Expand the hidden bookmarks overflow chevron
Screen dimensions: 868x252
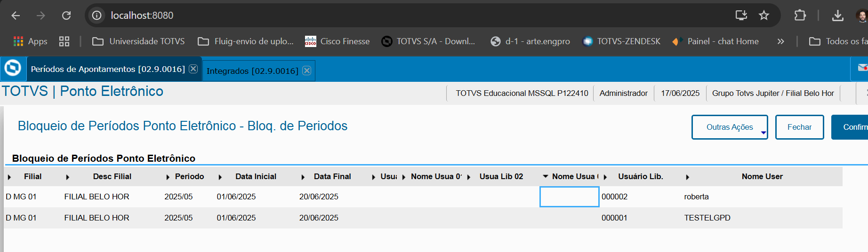[781, 41]
